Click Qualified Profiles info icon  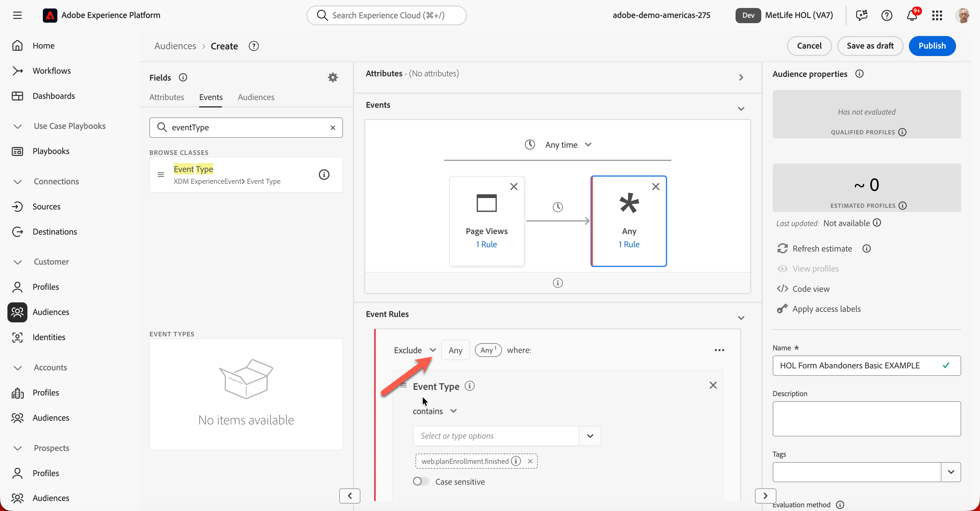point(902,132)
